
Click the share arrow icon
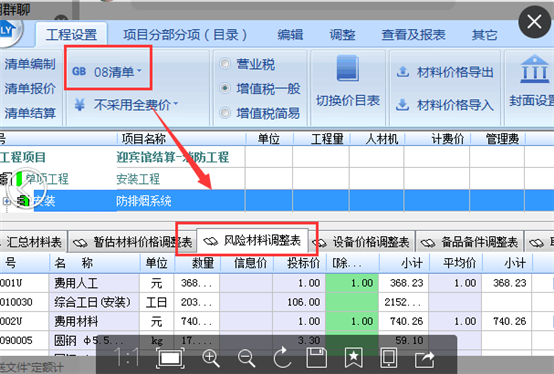pos(425,359)
